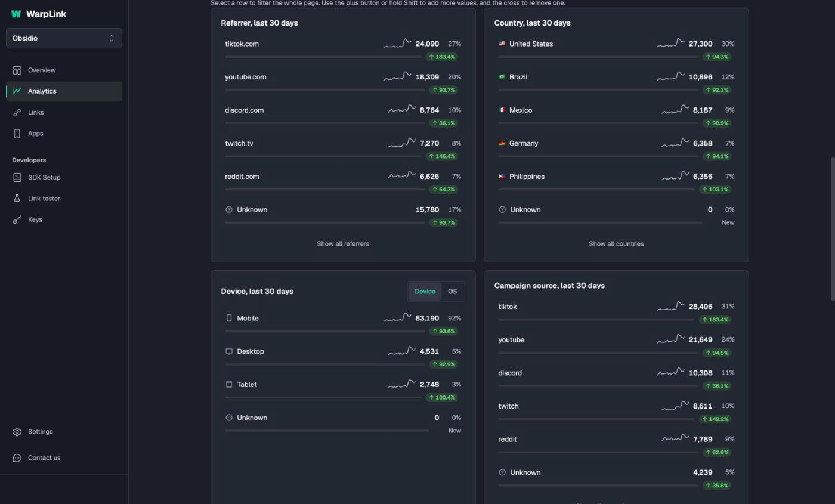The width and height of the screenshot is (835, 504).
Task: Click the Contact us chat icon
Action: (x=17, y=458)
